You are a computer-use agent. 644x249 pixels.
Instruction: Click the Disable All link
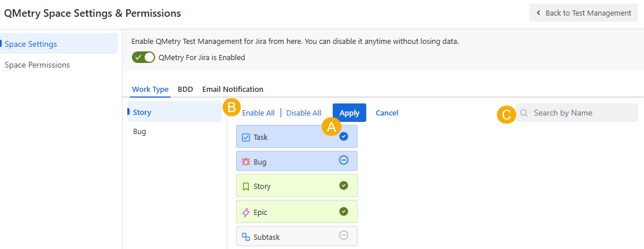[x=303, y=113]
